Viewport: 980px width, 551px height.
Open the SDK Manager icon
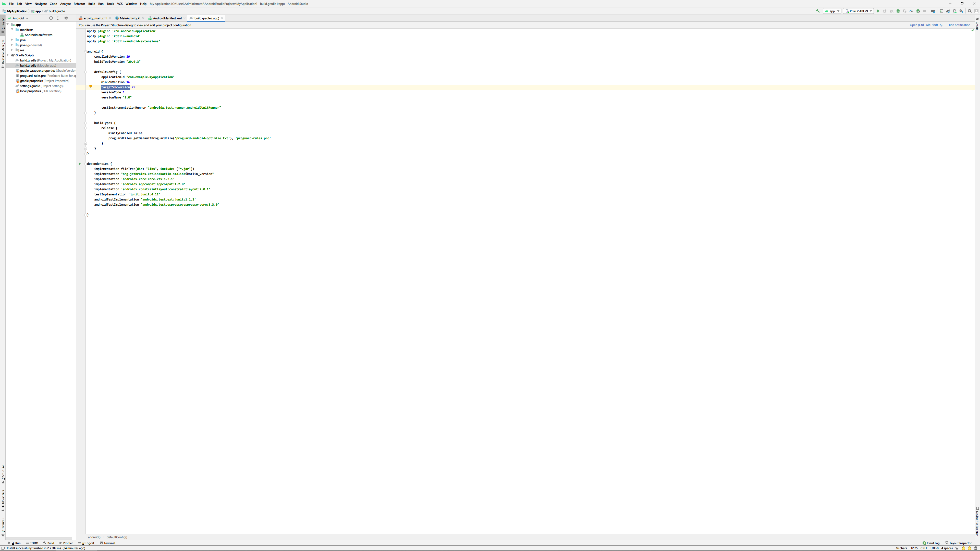point(961,11)
